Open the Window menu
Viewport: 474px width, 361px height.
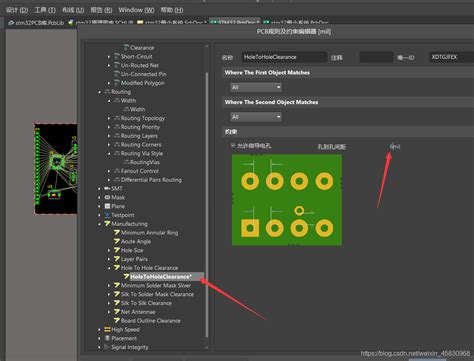[x=136, y=10]
